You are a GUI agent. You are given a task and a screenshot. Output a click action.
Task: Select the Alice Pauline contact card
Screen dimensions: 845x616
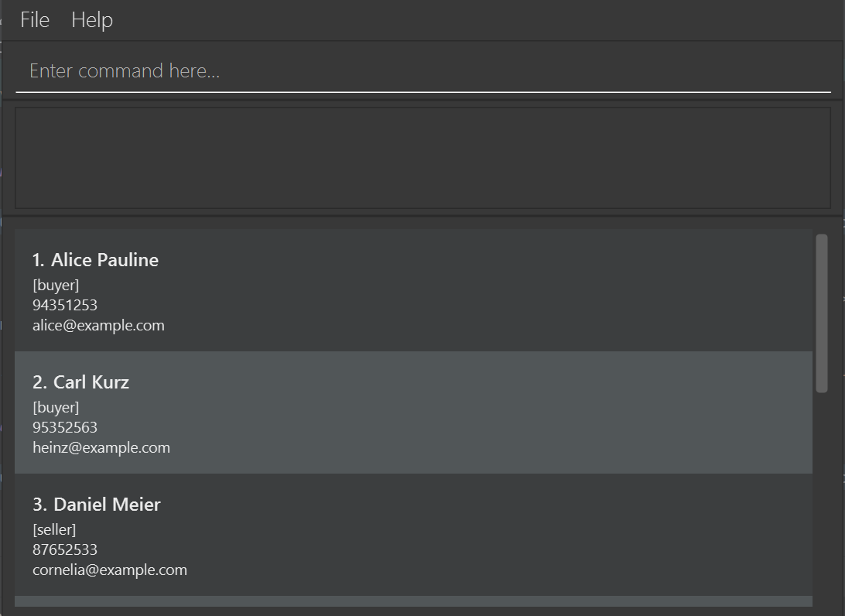(x=413, y=290)
